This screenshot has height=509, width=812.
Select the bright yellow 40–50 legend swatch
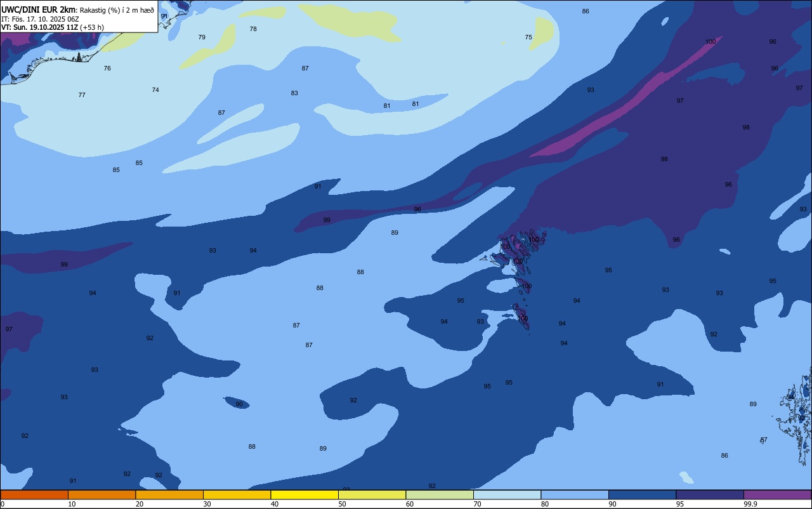tap(304, 494)
